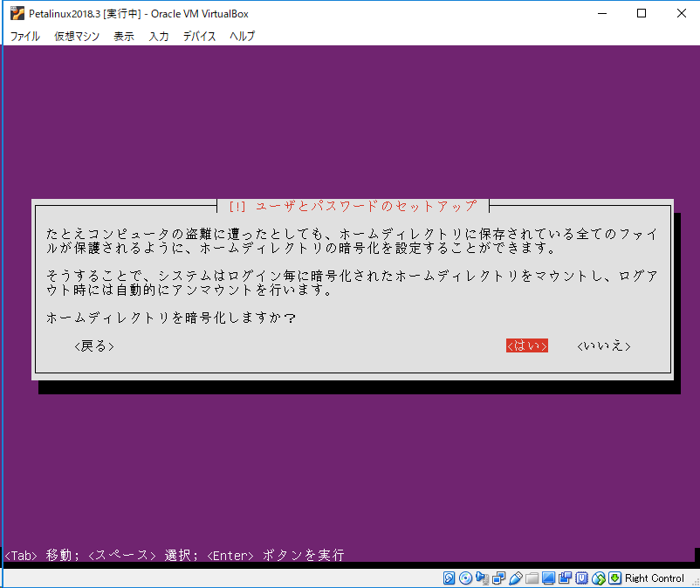
Task: Click the virtualization features chip icon
Action: pyautogui.click(x=581, y=578)
